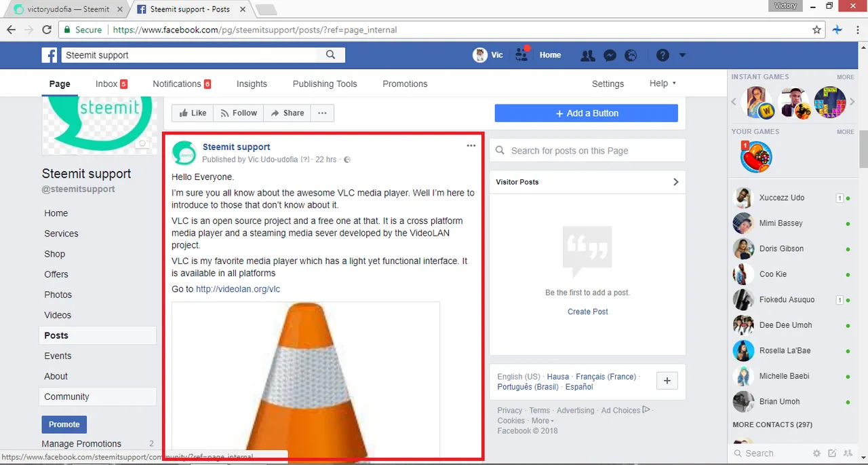Click previous arrow in Instant Games

[x=734, y=103]
